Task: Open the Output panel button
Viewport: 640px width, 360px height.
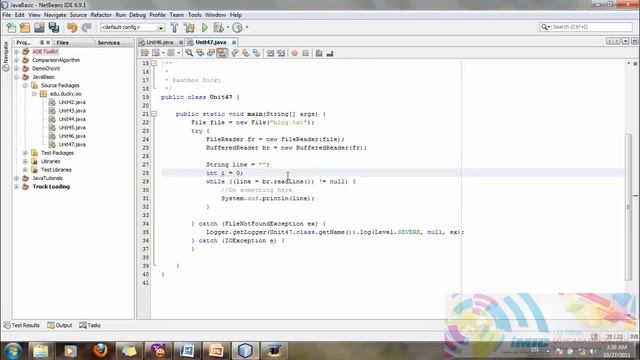Action: pos(60,325)
